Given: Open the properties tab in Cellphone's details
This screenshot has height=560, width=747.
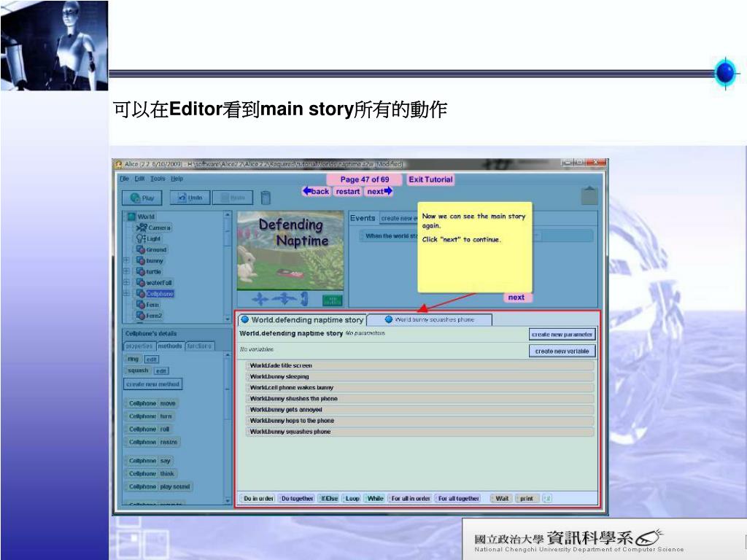Looking at the screenshot, I should 139,346.
